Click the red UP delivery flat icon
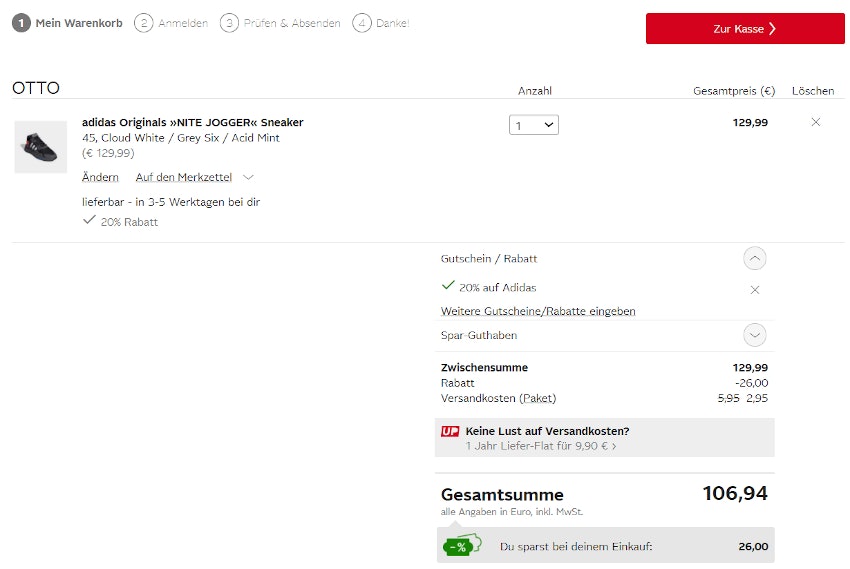This screenshot has height=569, width=850. [x=450, y=432]
